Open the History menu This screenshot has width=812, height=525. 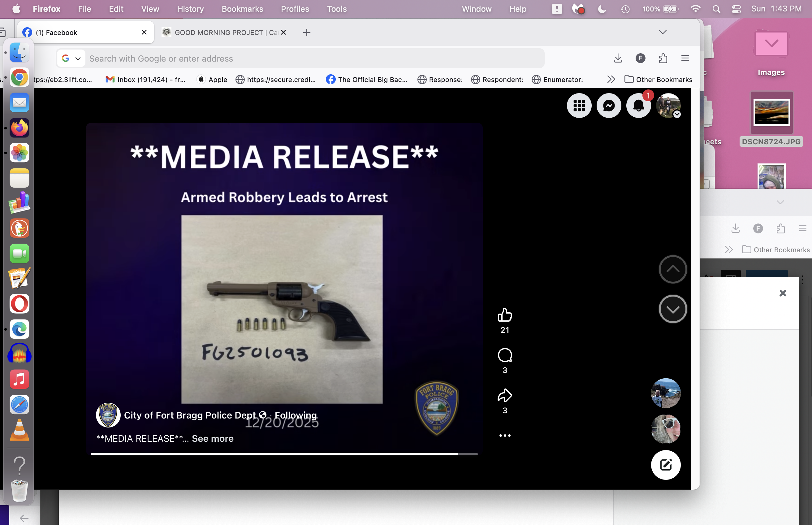[190, 9]
